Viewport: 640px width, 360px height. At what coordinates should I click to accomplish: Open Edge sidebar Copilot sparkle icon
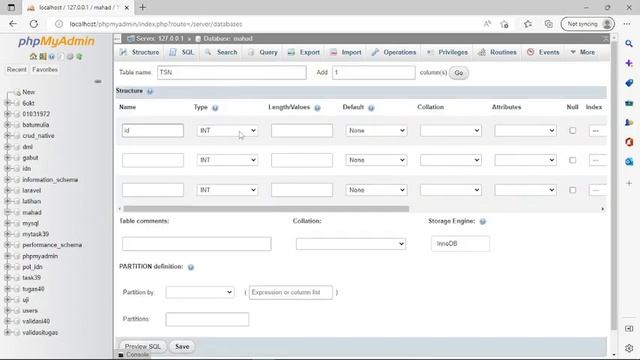click(x=629, y=63)
